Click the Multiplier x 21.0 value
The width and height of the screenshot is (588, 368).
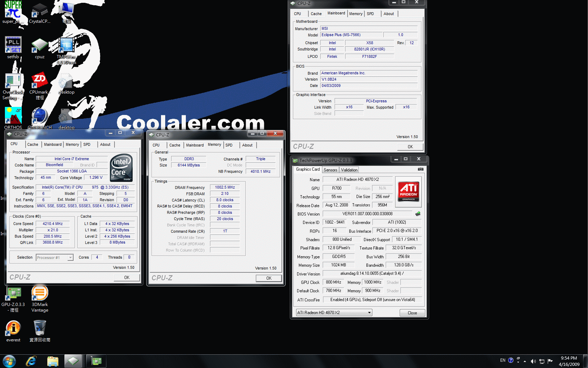[52, 230]
